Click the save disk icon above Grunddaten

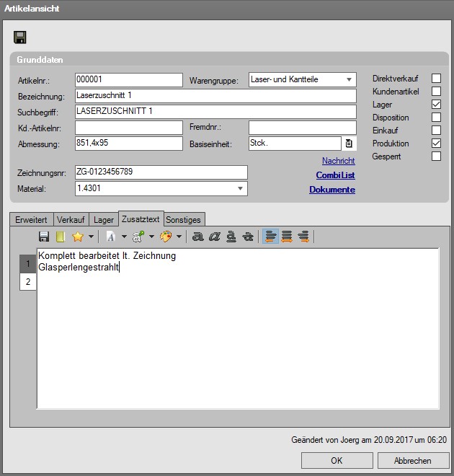(x=20, y=38)
